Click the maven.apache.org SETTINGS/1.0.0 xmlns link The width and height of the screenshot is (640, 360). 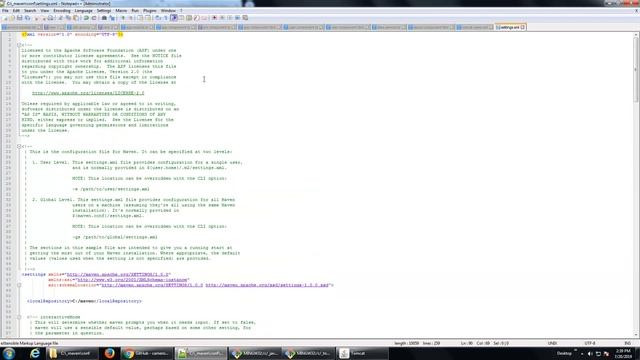[x=118, y=274]
